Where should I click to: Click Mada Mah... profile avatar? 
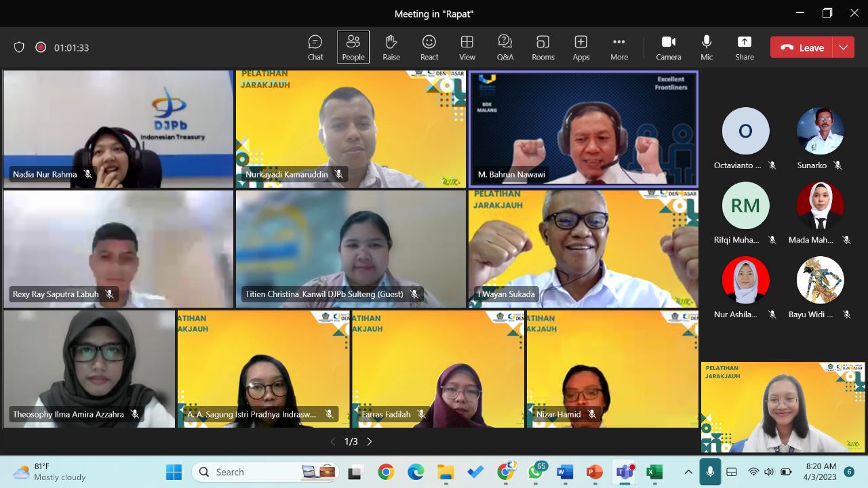[820, 205]
